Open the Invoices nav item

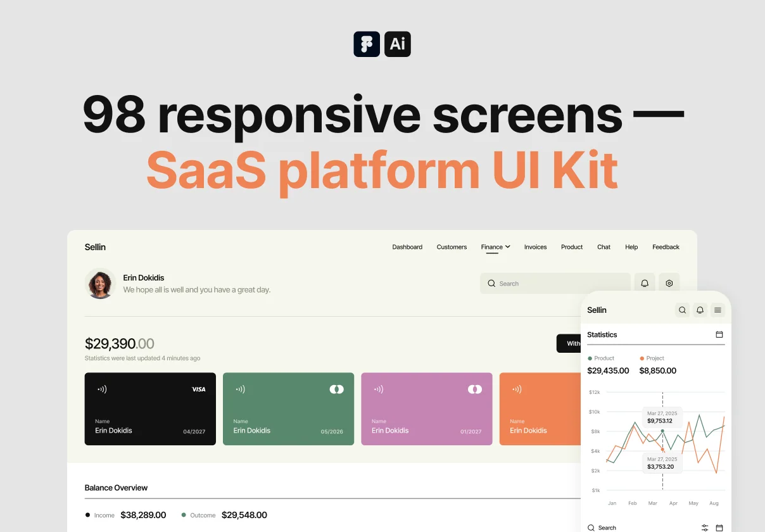535,247
